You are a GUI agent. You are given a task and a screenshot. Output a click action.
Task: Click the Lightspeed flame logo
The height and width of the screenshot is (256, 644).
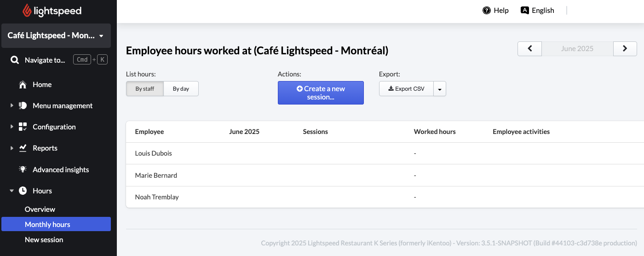tap(28, 11)
